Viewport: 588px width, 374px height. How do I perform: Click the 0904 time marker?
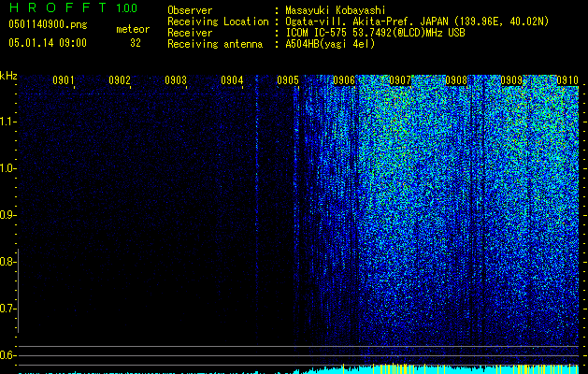(232, 80)
